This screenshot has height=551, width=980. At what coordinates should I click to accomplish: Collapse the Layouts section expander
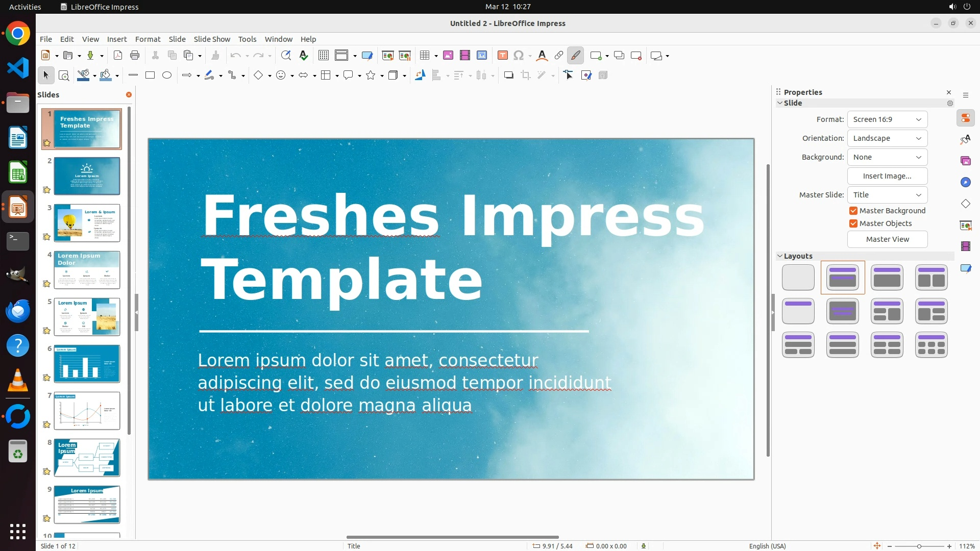(780, 256)
